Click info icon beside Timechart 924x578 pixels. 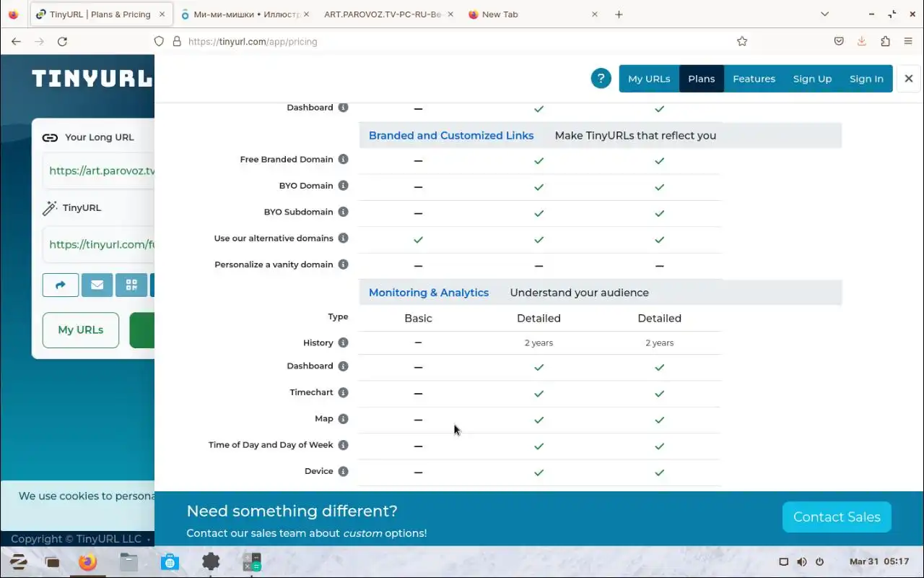pyautogui.click(x=344, y=393)
